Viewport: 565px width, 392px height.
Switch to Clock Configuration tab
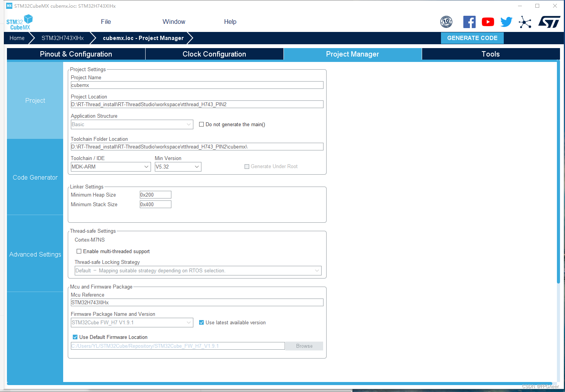(215, 54)
